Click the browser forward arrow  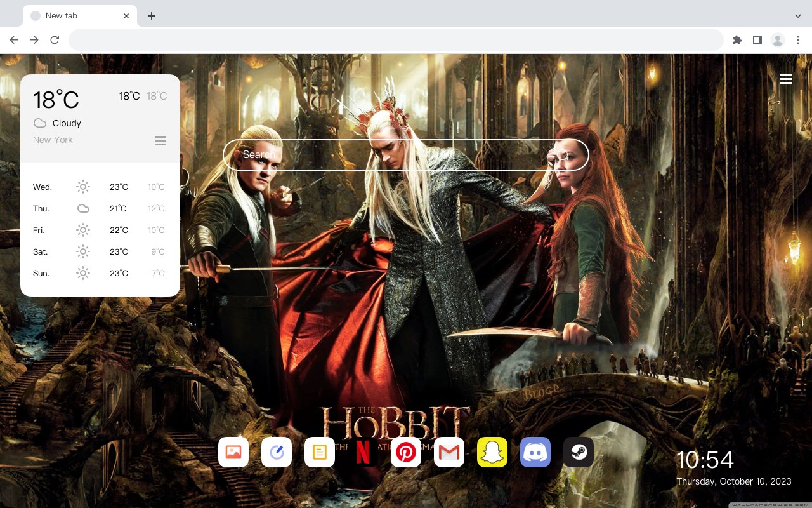[x=34, y=40]
